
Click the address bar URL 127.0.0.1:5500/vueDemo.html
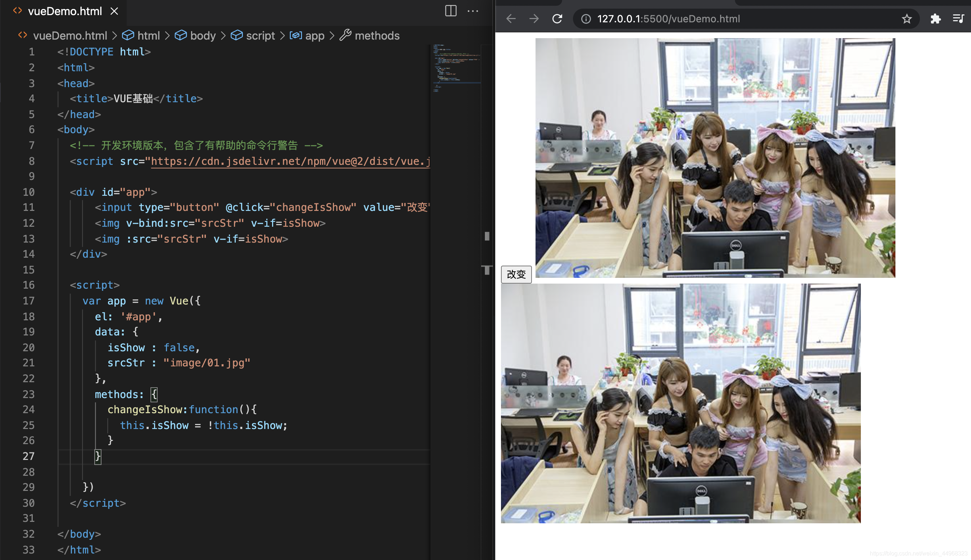(x=668, y=19)
